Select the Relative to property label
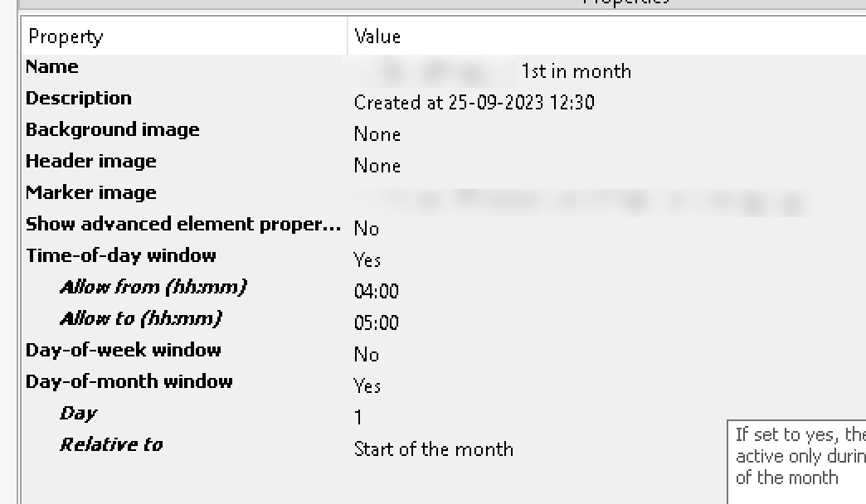The width and height of the screenshot is (866, 504). (x=111, y=445)
